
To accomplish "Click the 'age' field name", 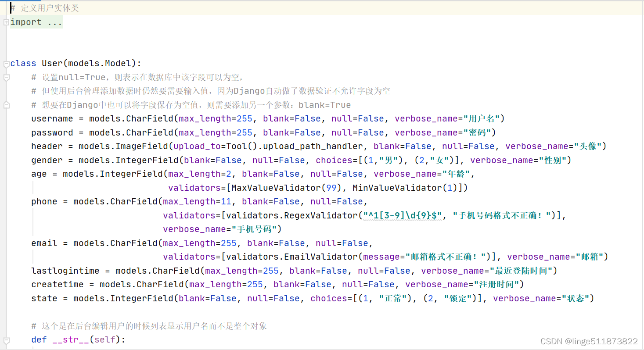I will 39,174.
